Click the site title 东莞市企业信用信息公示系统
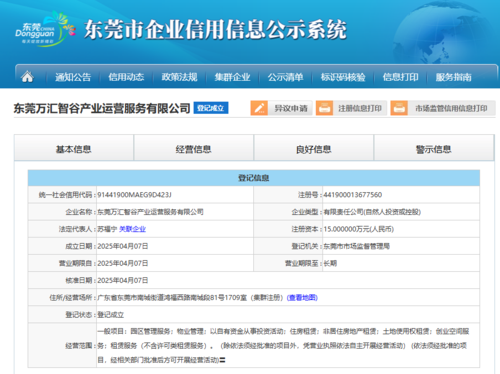 tap(215, 29)
